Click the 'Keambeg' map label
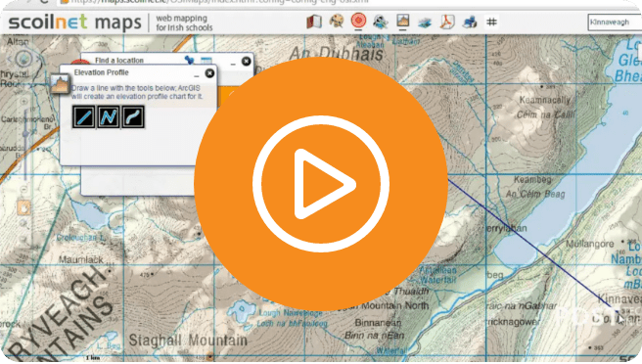642x364 pixels. (532, 180)
